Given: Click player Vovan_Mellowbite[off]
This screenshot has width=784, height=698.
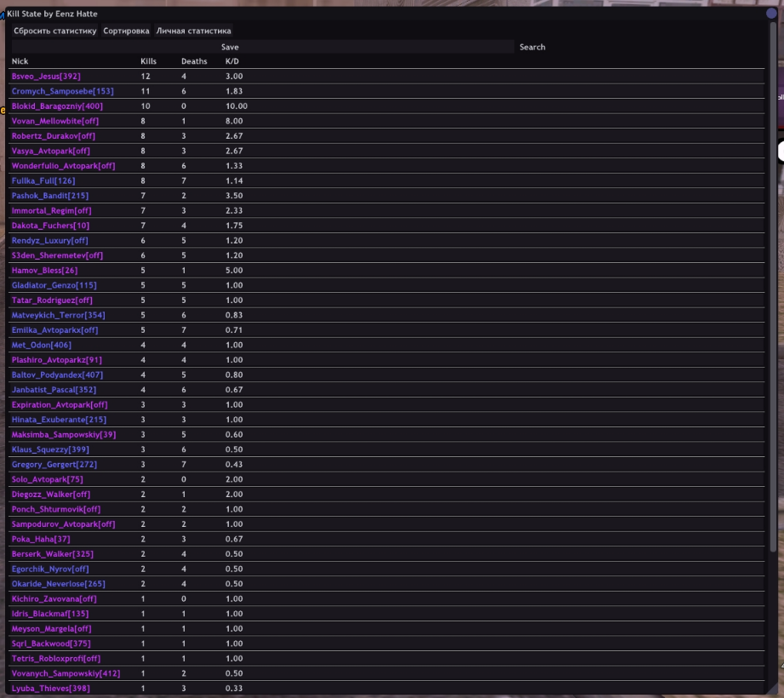Looking at the screenshot, I should [55, 121].
